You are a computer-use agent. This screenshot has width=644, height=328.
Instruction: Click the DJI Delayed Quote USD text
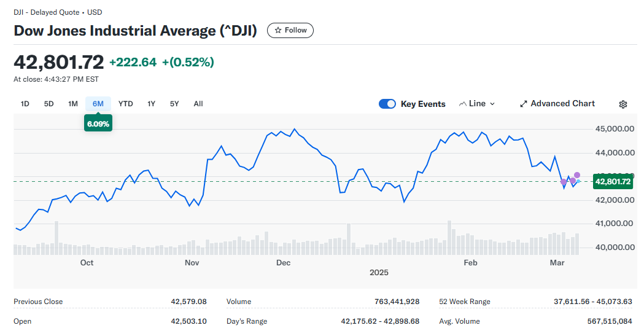click(58, 12)
